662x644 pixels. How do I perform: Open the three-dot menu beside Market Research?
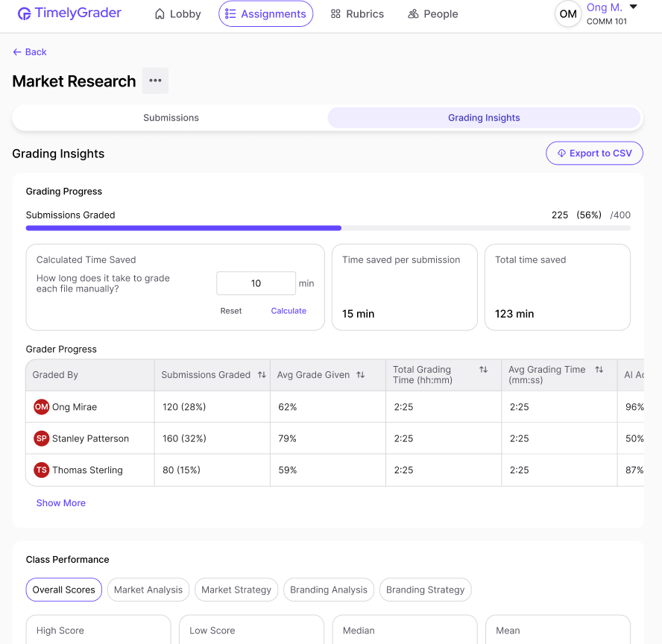155,80
